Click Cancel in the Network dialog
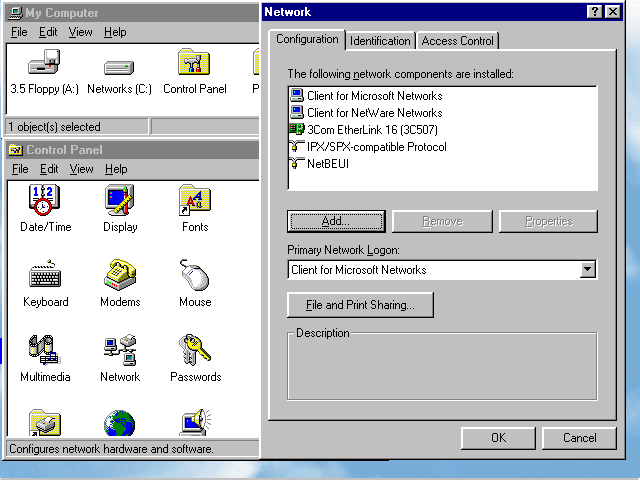 tap(579, 438)
